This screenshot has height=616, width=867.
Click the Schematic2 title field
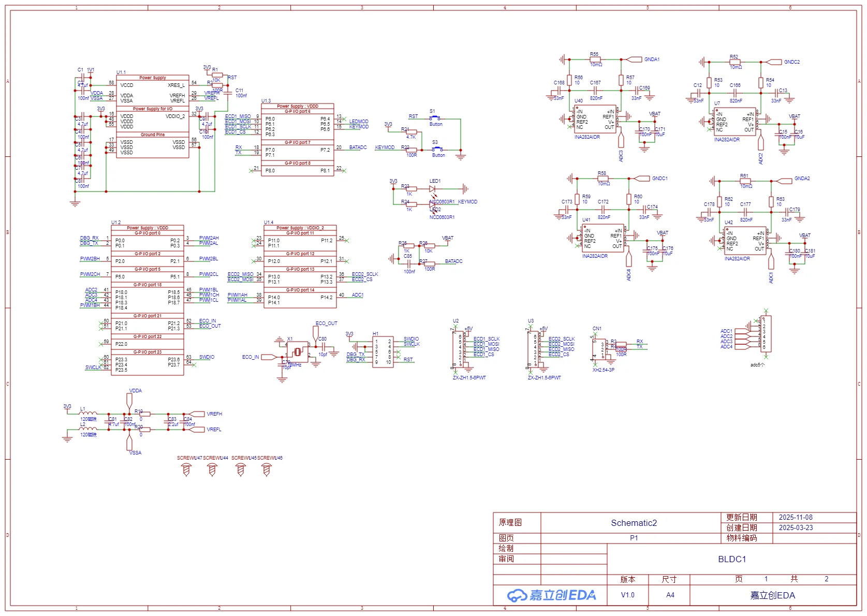point(634,523)
